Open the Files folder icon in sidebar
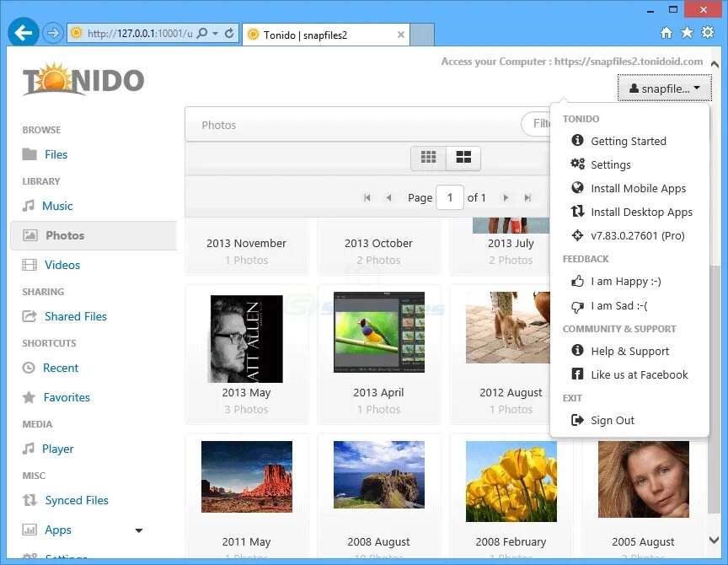This screenshot has width=728, height=565. (29, 154)
